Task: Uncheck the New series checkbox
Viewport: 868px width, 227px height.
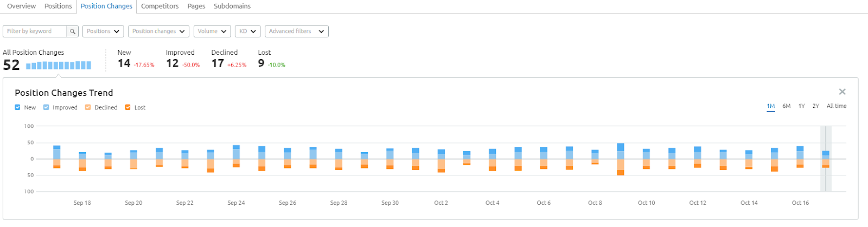Action: [x=18, y=107]
